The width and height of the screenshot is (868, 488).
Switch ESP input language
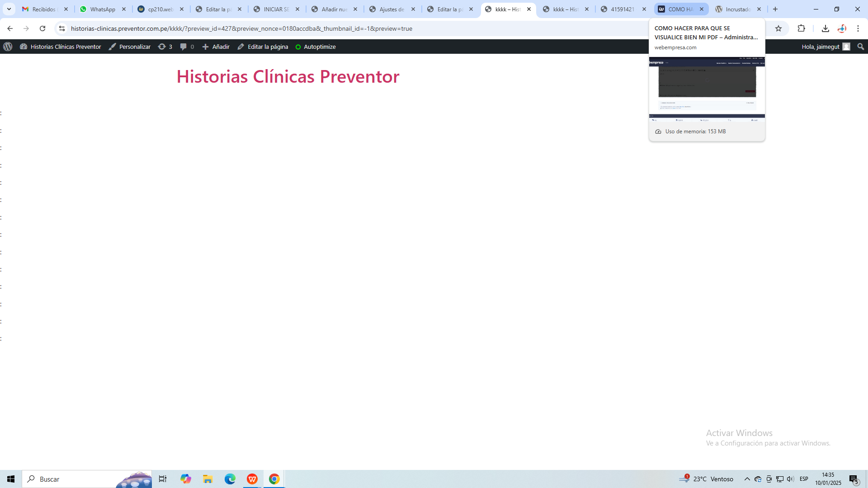[804, 479]
